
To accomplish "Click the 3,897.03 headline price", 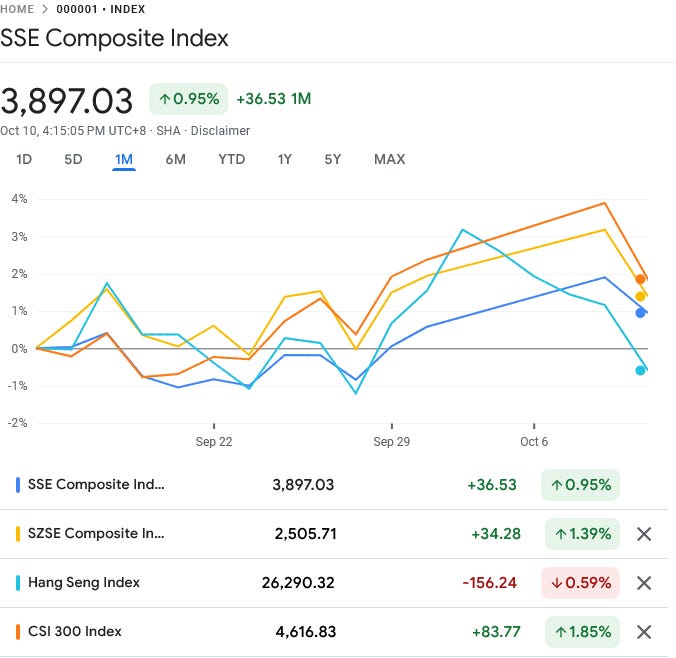I will [66, 101].
